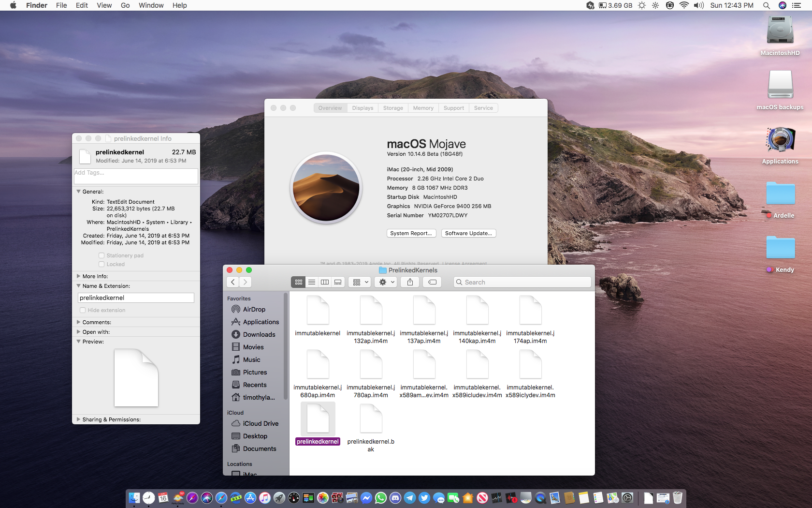Expand the More Info section
The height and width of the screenshot is (508, 812).
coord(78,276)
